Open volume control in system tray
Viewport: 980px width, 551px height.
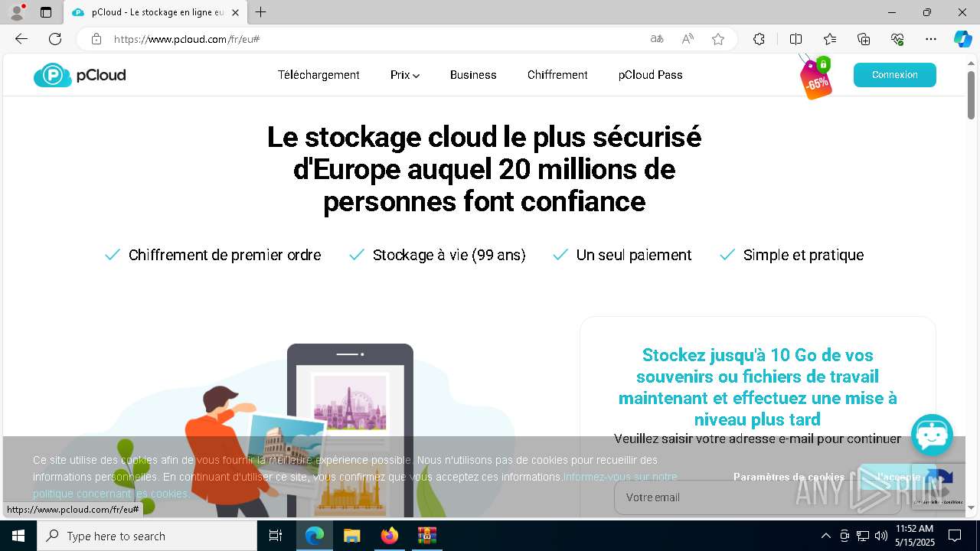coord(880,536)
